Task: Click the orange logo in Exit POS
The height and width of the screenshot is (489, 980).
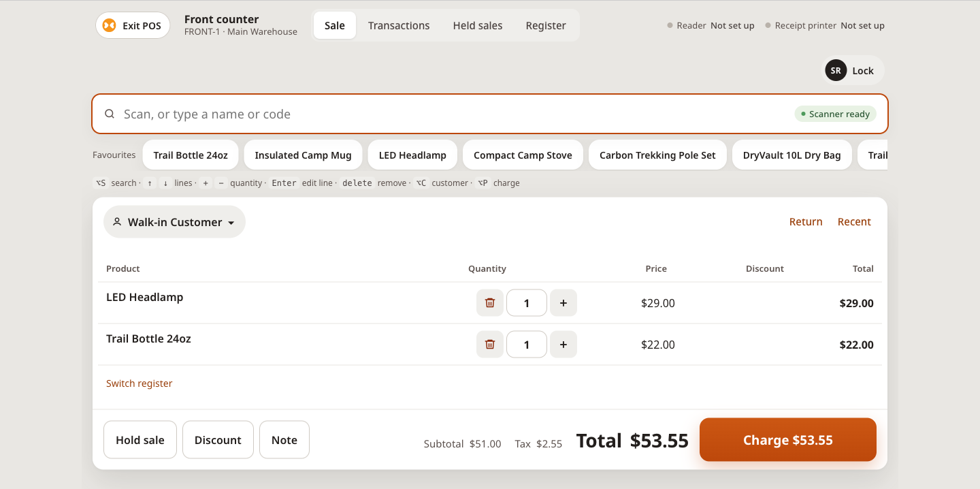Action: click(x=109, y=25)
